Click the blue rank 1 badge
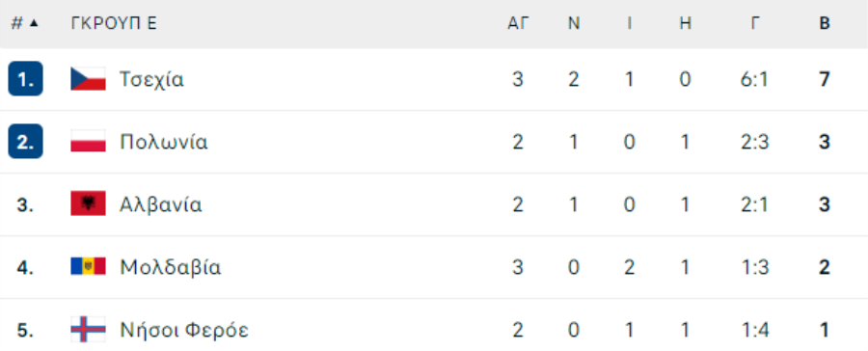868x351 pixels. (x=25, y=79)
